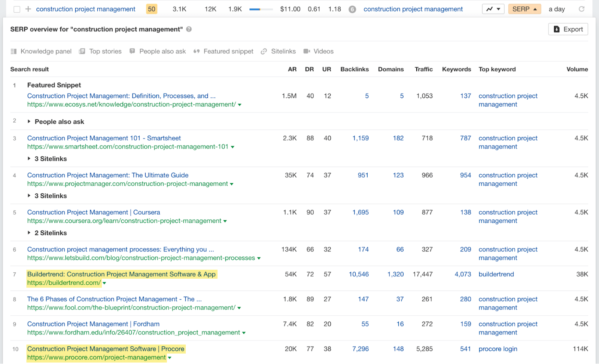Open help for SERP overview

click(x=189, y=29)
